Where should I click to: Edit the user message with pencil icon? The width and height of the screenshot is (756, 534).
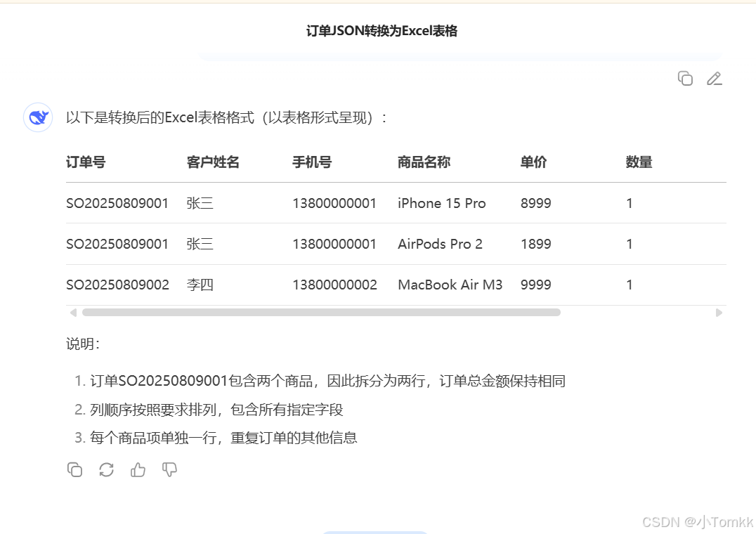point(714,78)
